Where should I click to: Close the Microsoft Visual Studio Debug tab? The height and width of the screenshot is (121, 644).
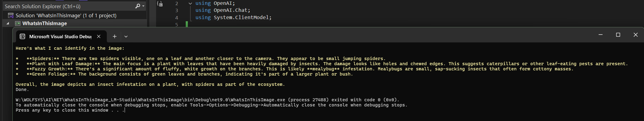99,36
